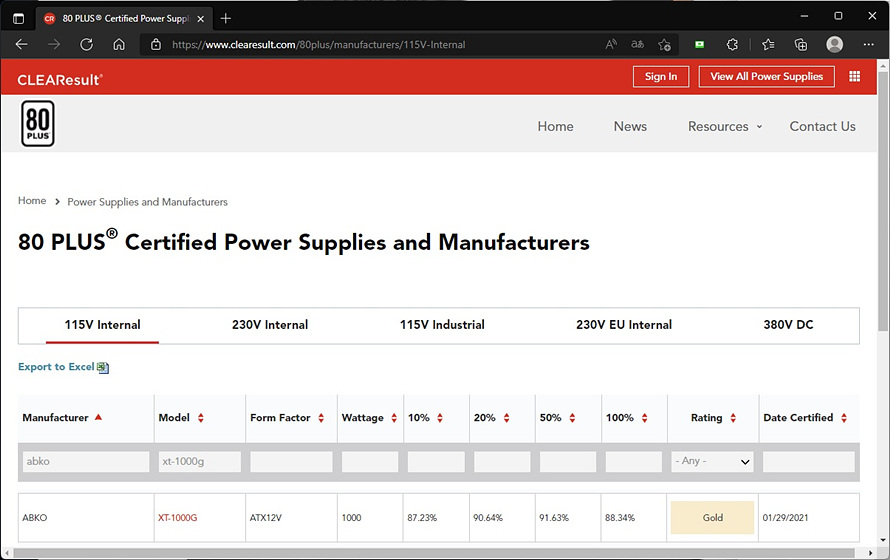Click View All Power Supplies button
The image size is (890, 560).
[x=766, y=77]
